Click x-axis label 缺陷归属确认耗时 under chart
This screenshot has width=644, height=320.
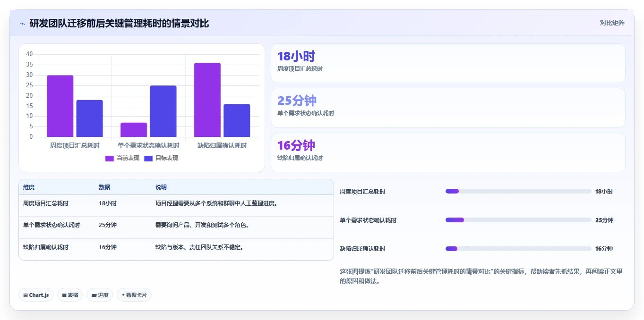tap(222, 146)
